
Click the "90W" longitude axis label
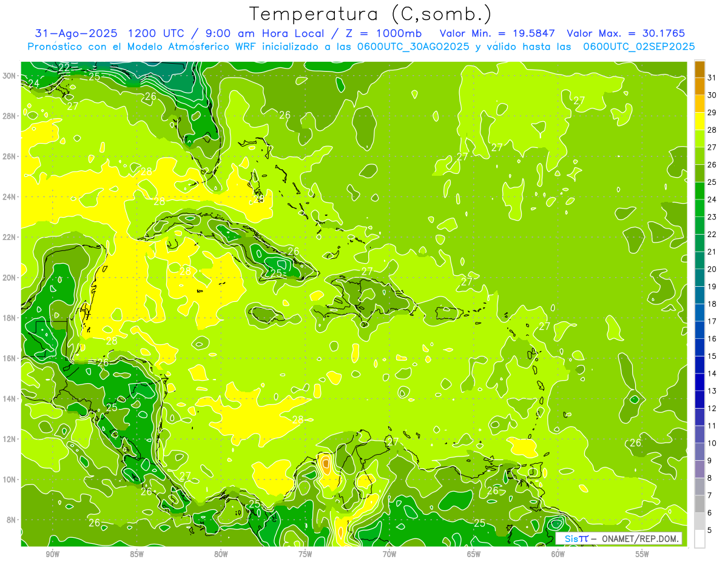coord(52,554)
